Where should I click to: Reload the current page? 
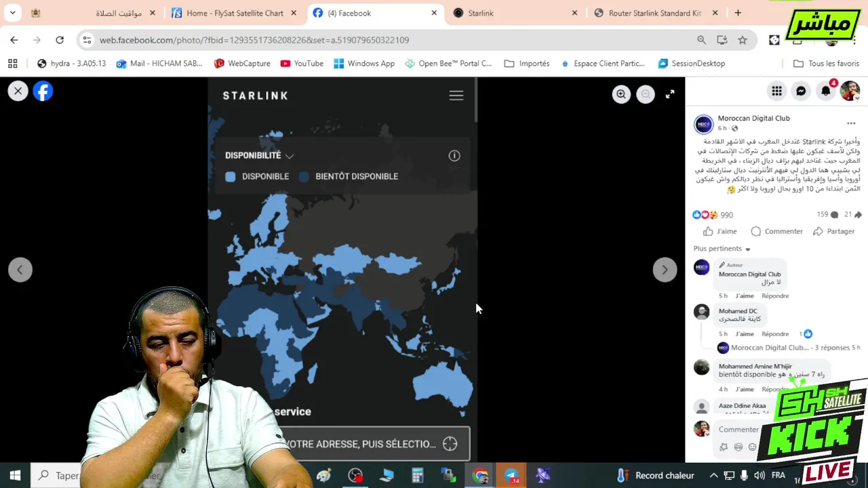point(60,40)
